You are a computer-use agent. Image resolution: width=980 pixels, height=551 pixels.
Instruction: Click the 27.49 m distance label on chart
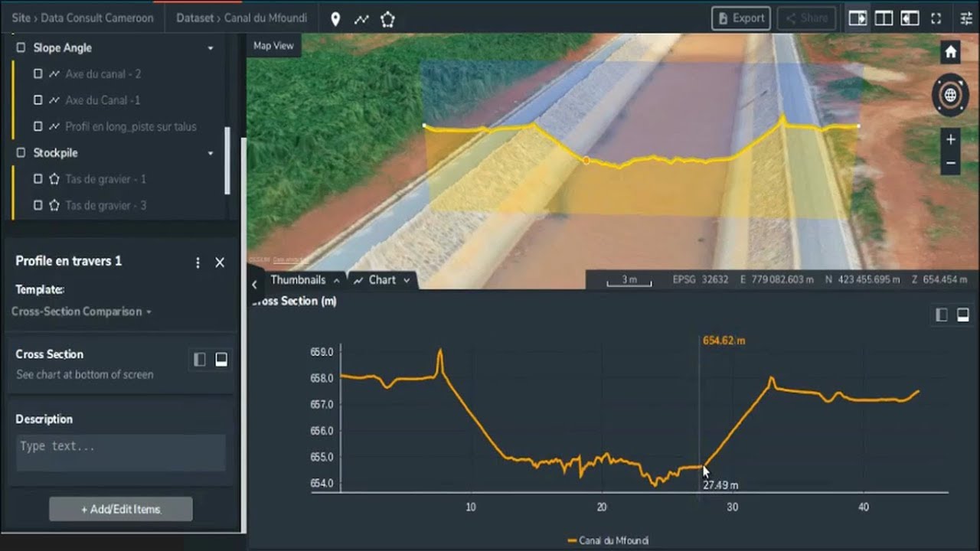pyautogui.click(x=721, y=485)
